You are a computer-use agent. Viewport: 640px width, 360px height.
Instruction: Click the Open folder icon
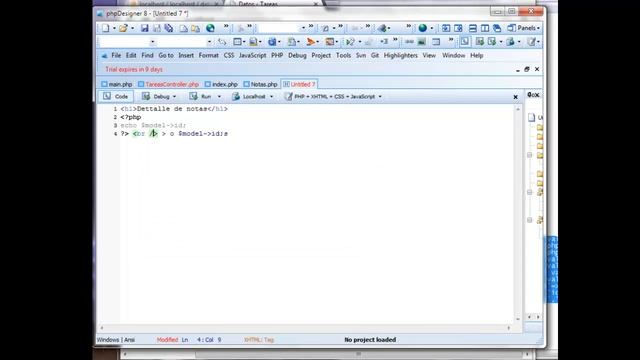click(x=123, y=28)
